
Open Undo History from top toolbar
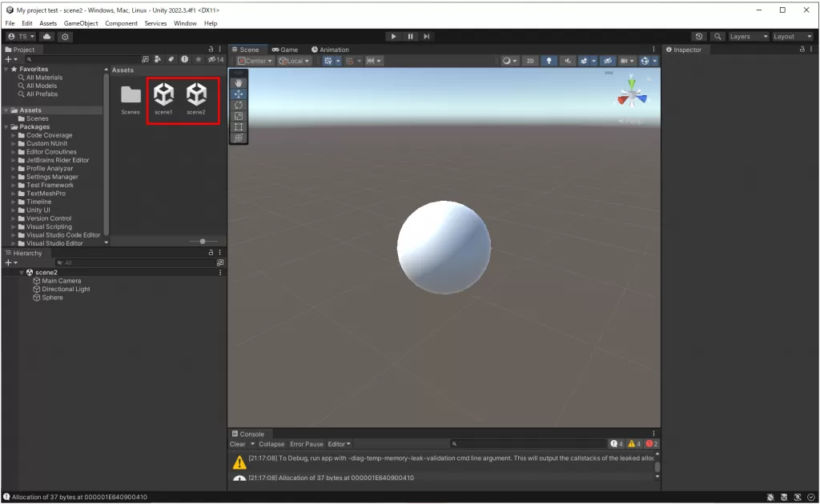point(699,36)
